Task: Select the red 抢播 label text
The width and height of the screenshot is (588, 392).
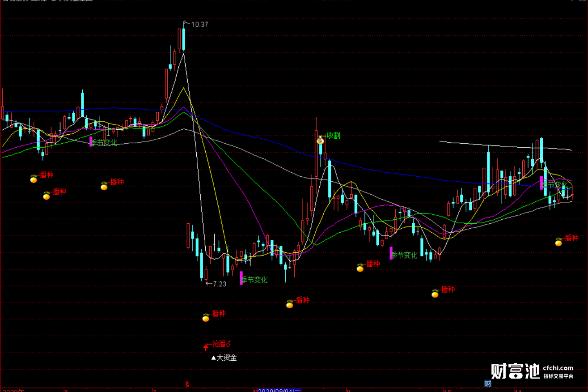Action: coord(221,344)
